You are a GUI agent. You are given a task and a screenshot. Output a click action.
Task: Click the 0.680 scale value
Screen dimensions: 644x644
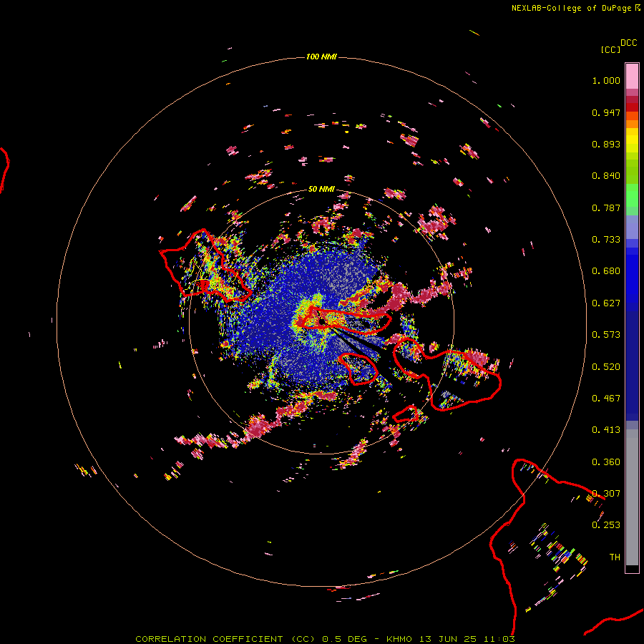click(x=606, y=271)
